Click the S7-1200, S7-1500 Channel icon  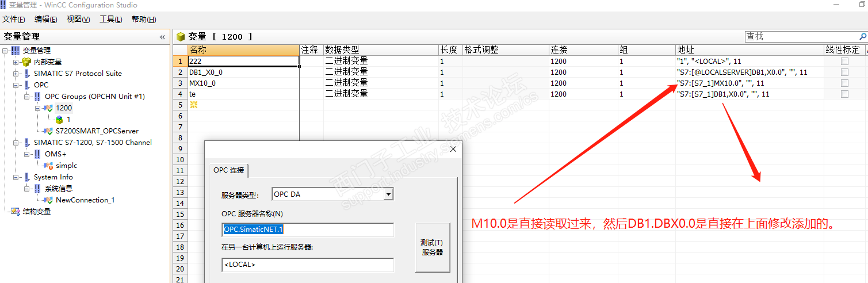(26, 143)
